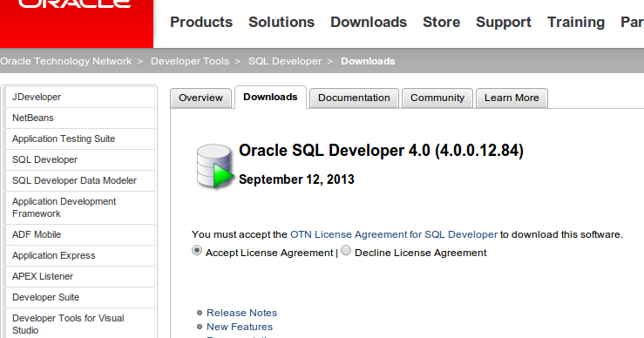Click the SQL Developer database icon
Screen dimensions: 644x338
(214, 166)
